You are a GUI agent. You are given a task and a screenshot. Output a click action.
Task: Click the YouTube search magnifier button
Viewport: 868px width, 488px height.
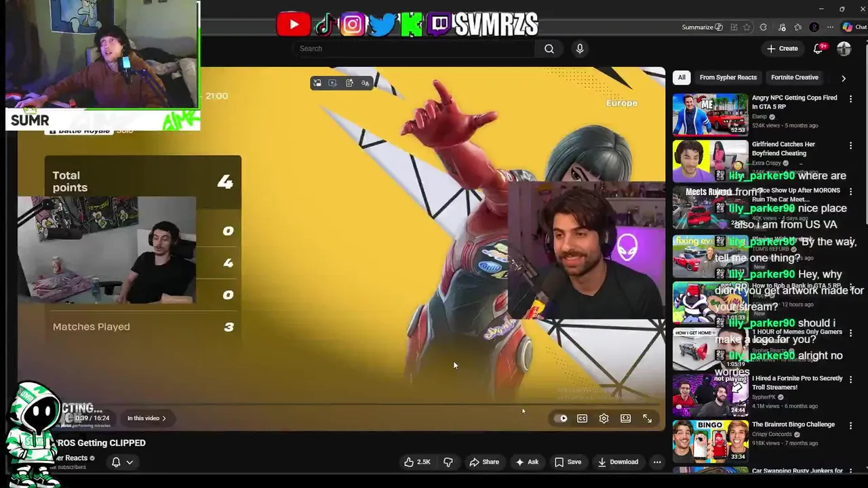click(549, 49)
